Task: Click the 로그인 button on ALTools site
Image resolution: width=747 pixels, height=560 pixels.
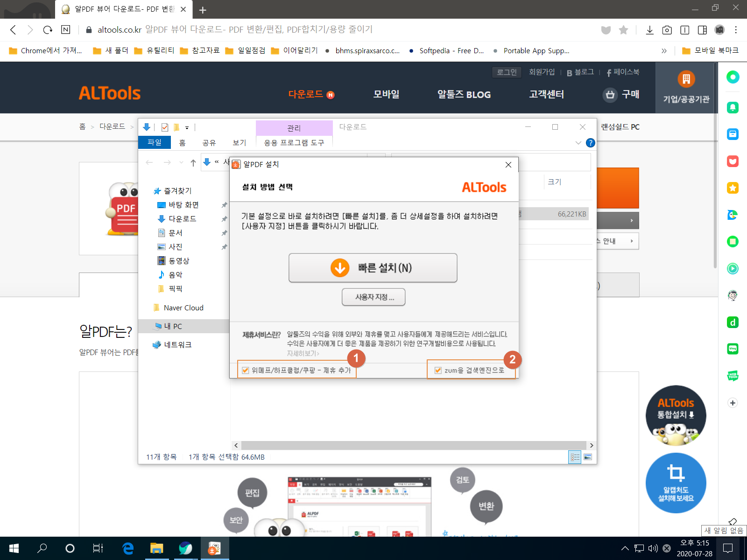Action: point(507,72)
